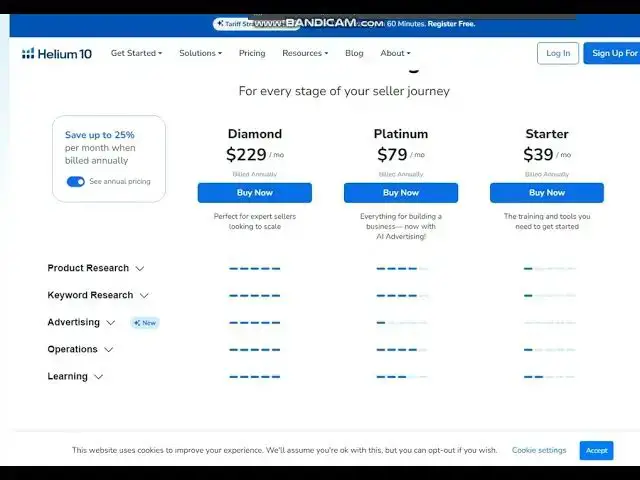Click the Sign Up For Free button
The image size is (640, 480).
[x=612, y=53]
